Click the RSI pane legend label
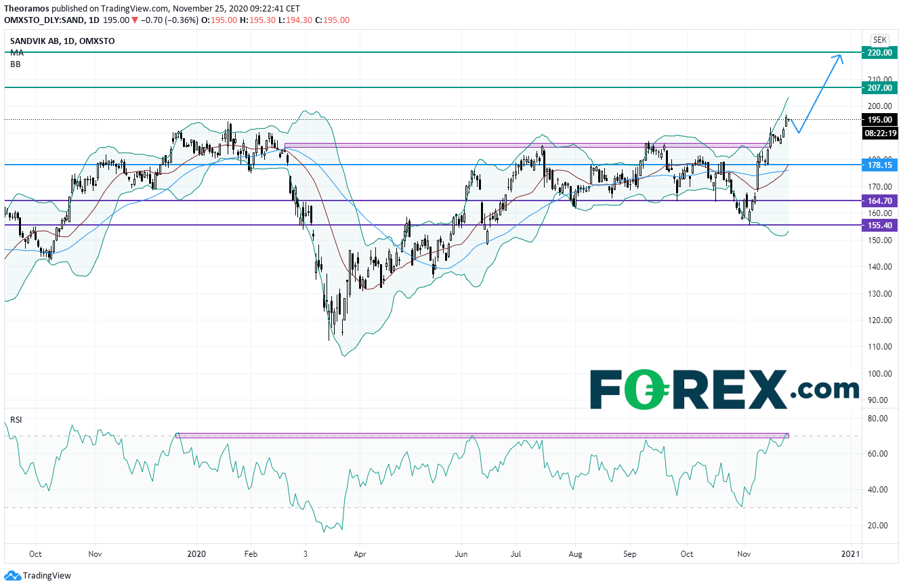903x588 pixels. [16, 420]
